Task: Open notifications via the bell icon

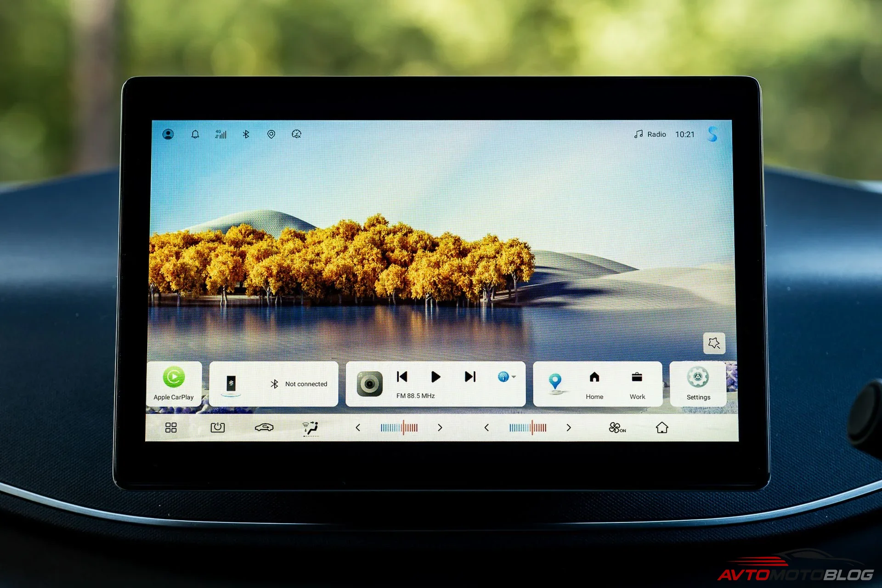Action: (195, 134)
